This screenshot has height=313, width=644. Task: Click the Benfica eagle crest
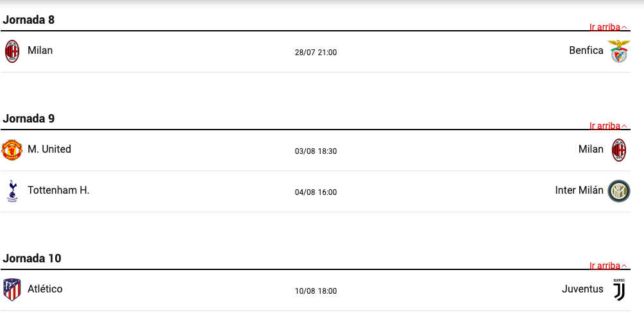[x=618, y=51]
